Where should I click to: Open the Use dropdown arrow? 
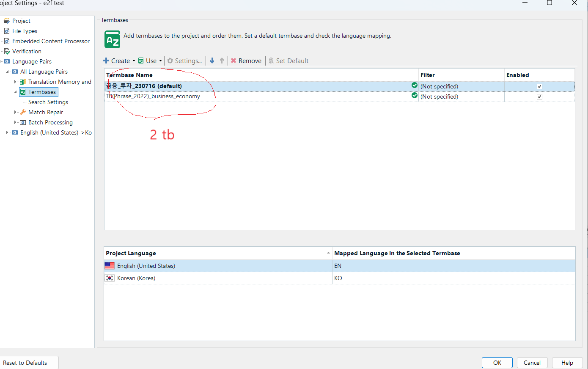tap(160, 61)
